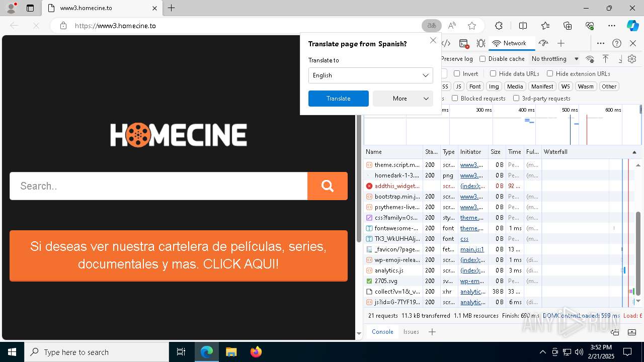
Task: Tick the Invert filter checkbox
Action: pyautogui.click(x=457, y=73)
